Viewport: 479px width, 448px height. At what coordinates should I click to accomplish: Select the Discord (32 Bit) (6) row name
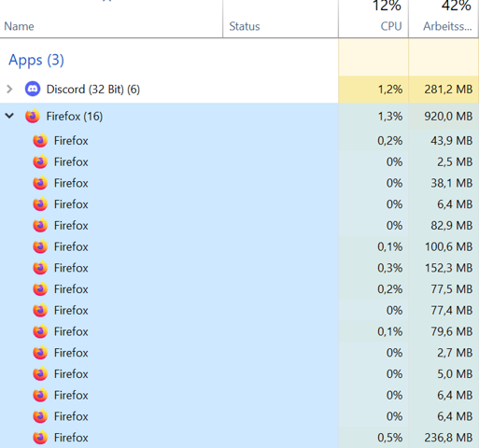tap(93, 90)
